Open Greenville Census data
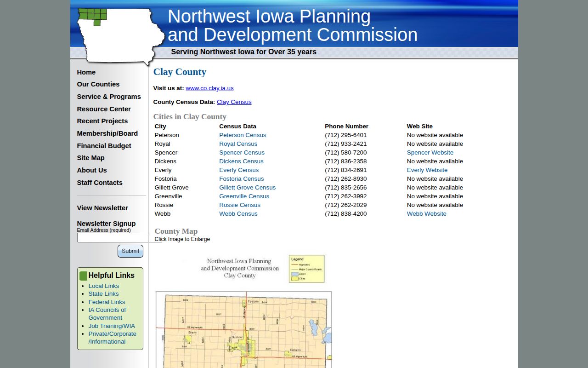588x368 pixels. tap(244, 196)
